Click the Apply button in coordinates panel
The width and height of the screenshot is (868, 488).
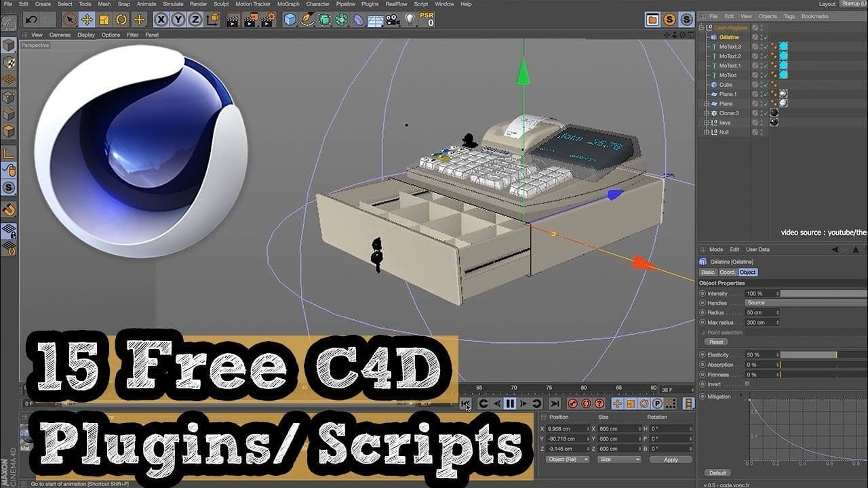click(671, 460)
